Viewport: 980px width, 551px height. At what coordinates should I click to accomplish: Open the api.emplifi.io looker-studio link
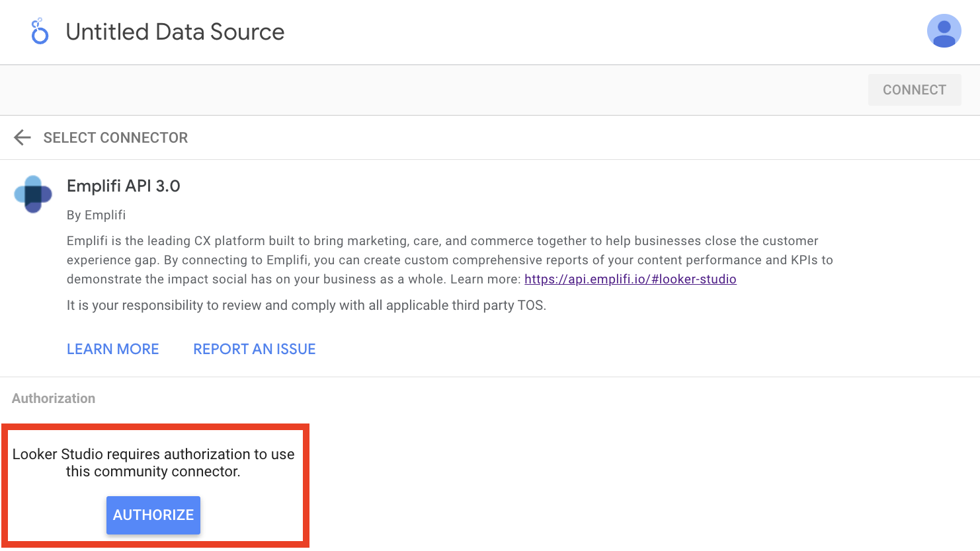630,279
